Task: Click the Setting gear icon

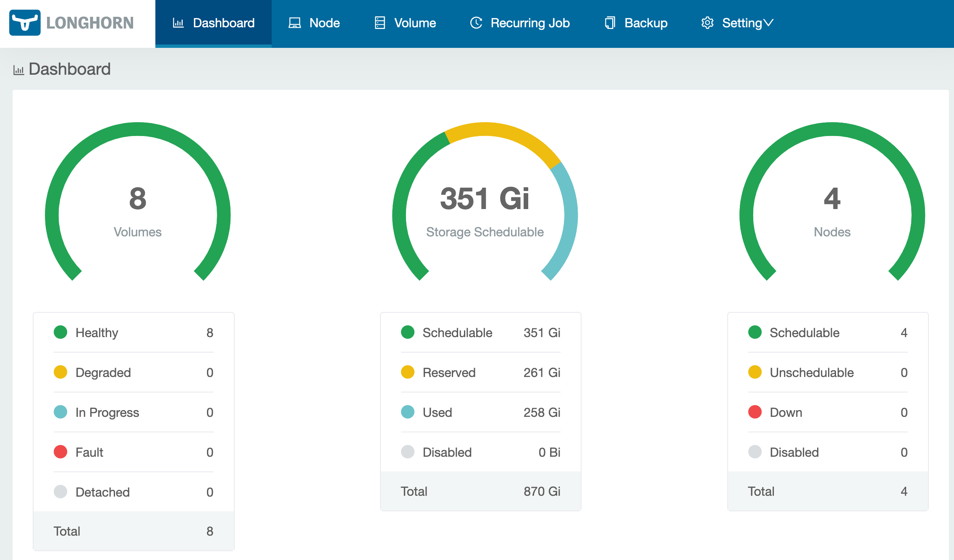Action: (x=708, y=23)
